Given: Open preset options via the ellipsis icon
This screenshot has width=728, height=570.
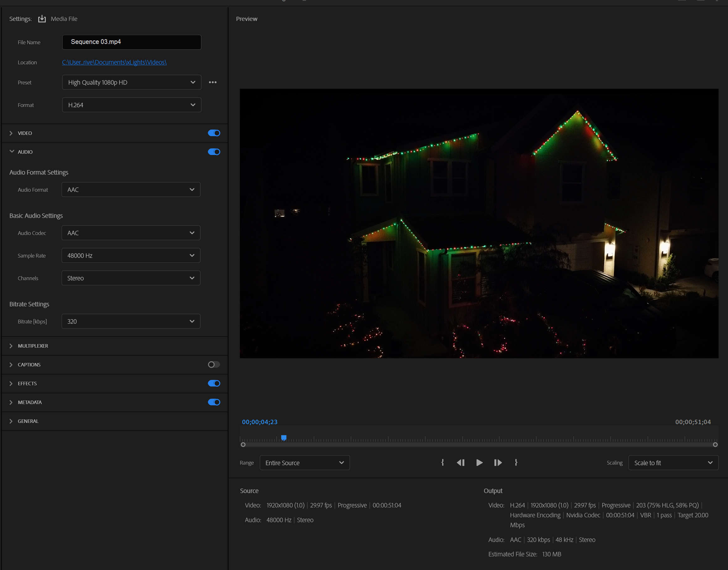Looking at the screenshot, I should tap(213, 82).
